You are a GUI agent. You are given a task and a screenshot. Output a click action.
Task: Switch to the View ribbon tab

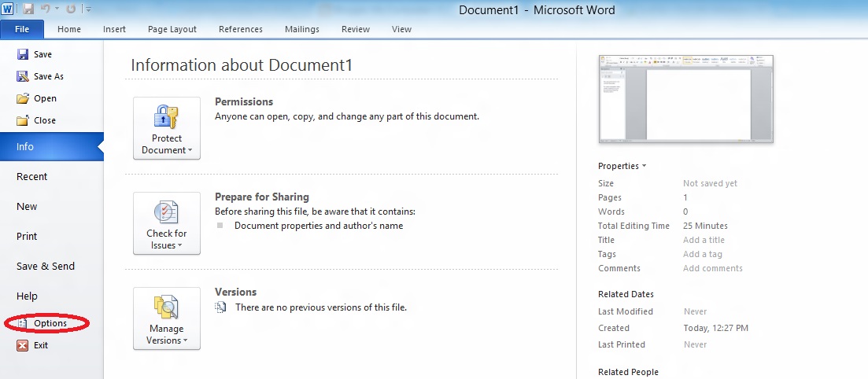click(402, 29)
